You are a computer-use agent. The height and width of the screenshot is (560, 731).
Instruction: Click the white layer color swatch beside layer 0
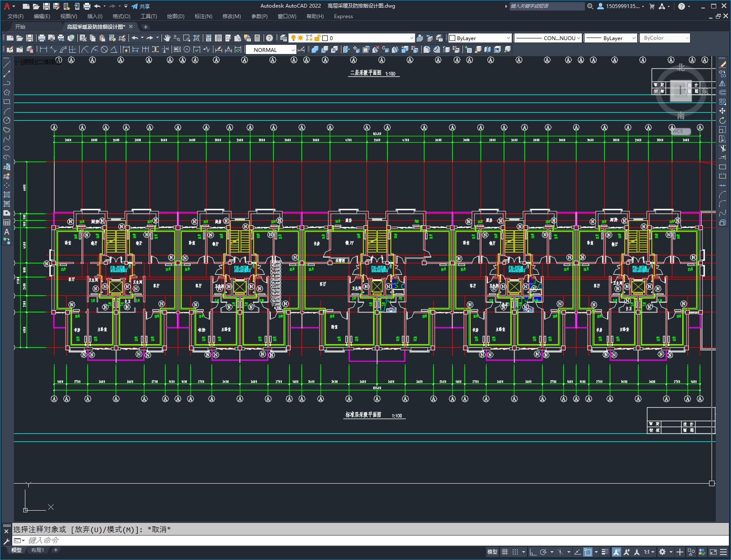(x=325, y=38)
